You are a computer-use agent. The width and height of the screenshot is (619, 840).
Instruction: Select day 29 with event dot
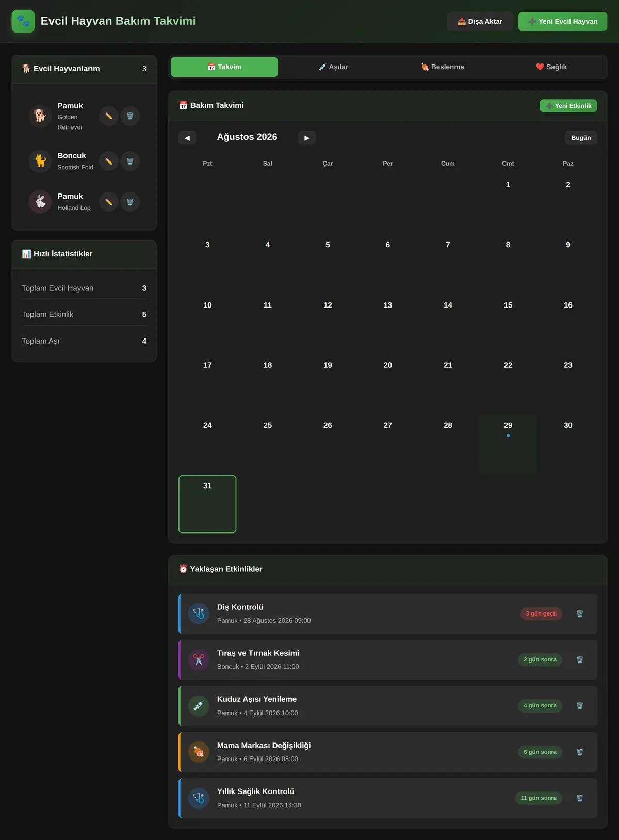pos(508,444)
